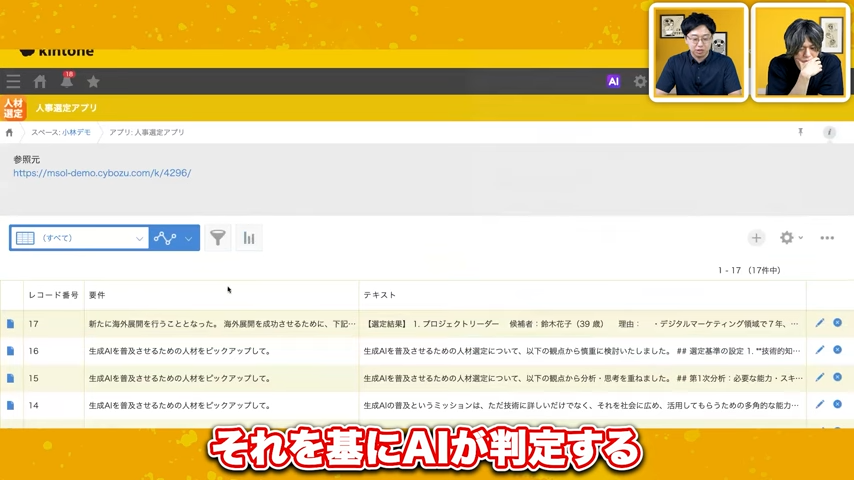Go to kintone home via house icon in dark bar

click(x=40, y=82)
